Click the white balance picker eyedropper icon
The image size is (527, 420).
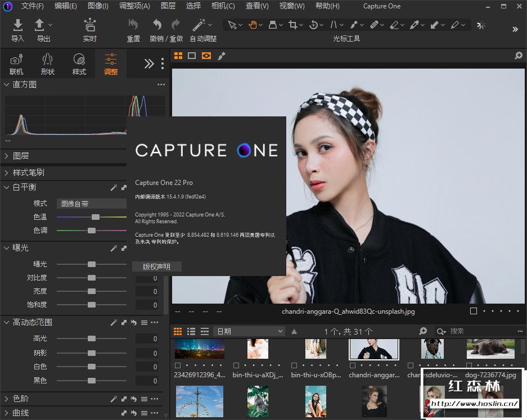[x=113, y=187]
